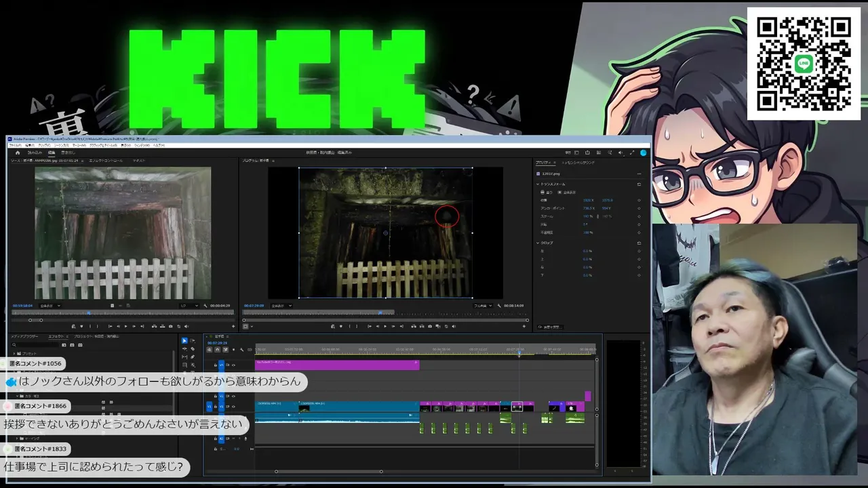Click the timeline horizontal zoom scrollbar
868x488 pixels.
[328, 471]
